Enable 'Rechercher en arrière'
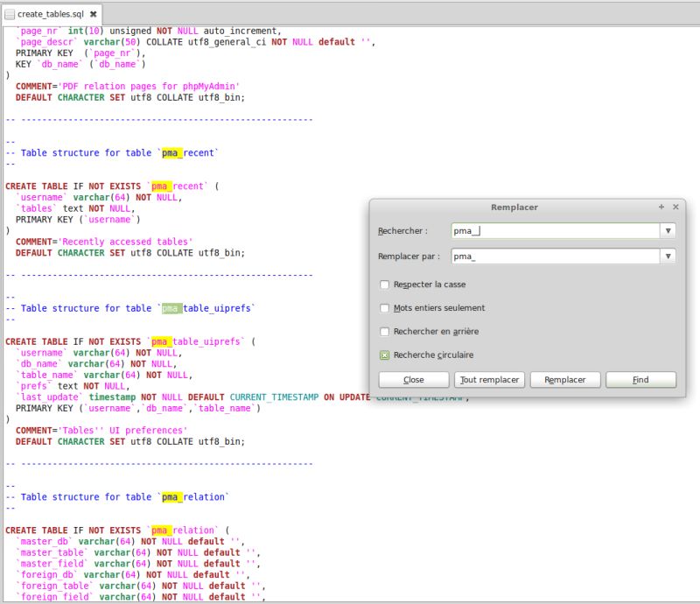Viewport: 700px width, 604px height. pyautogui.click(x=382, y=332)
